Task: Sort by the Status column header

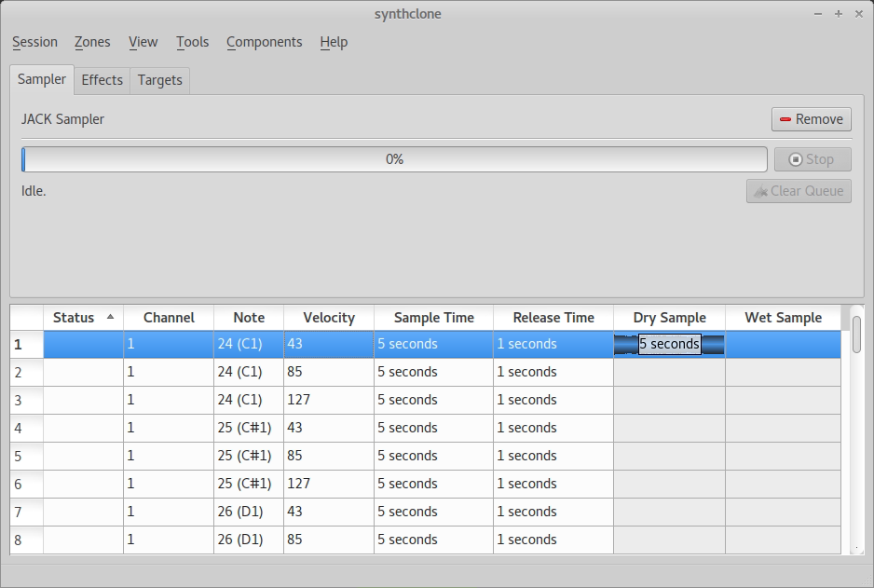Action: coord(83,318)
